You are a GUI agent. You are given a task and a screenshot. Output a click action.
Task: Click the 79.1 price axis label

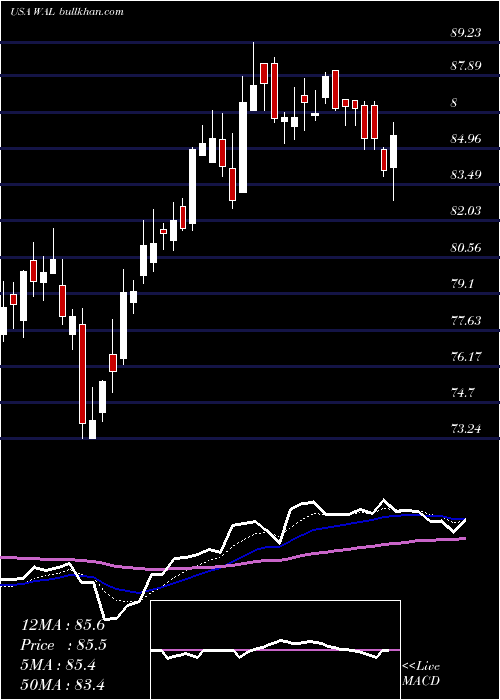(462, 284)
